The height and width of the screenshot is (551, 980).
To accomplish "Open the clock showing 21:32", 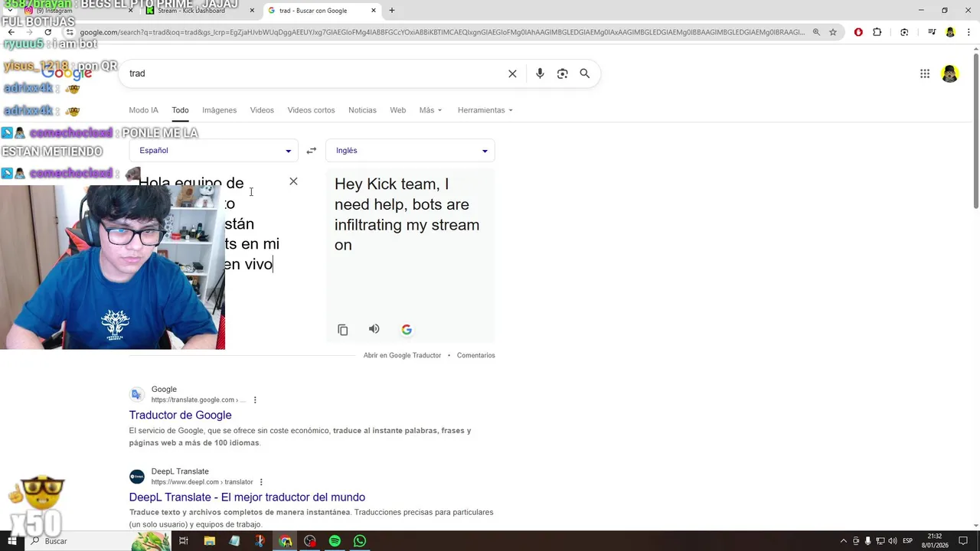I will [x=935, y=541].
